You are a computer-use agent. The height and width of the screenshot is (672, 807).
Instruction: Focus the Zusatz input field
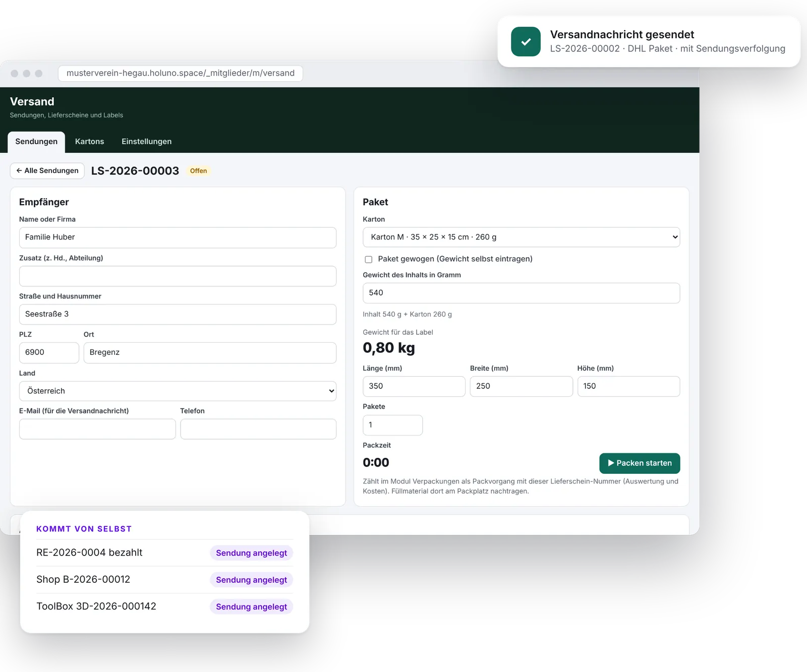[x=178, y=276]
